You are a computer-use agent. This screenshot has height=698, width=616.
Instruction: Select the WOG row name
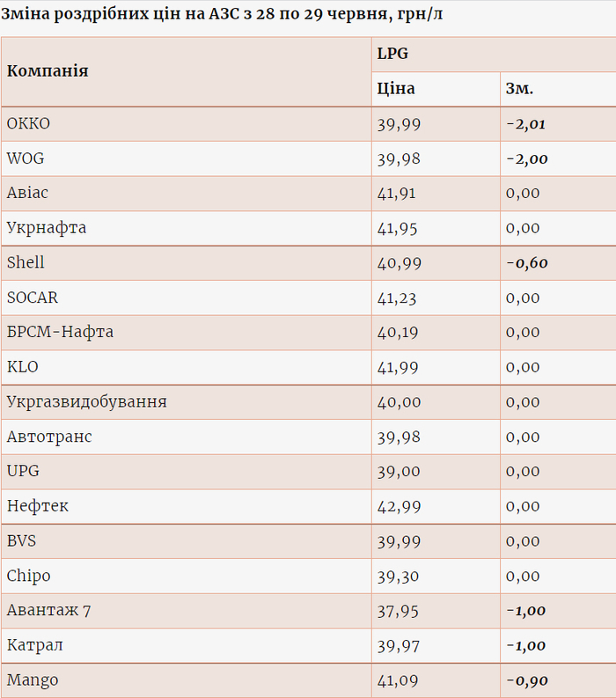(x=26, y=158)
